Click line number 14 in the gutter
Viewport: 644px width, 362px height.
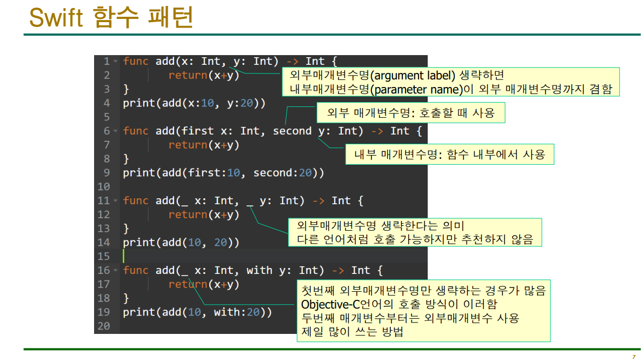(103, 243)
